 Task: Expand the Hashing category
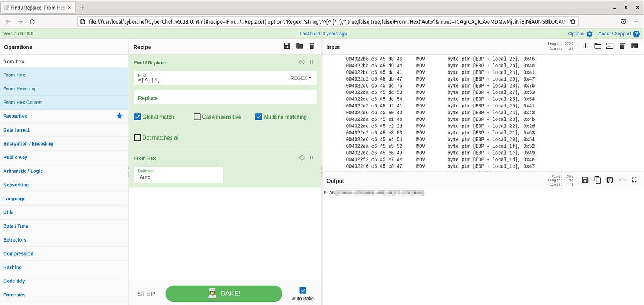click(x=64, y=267)
